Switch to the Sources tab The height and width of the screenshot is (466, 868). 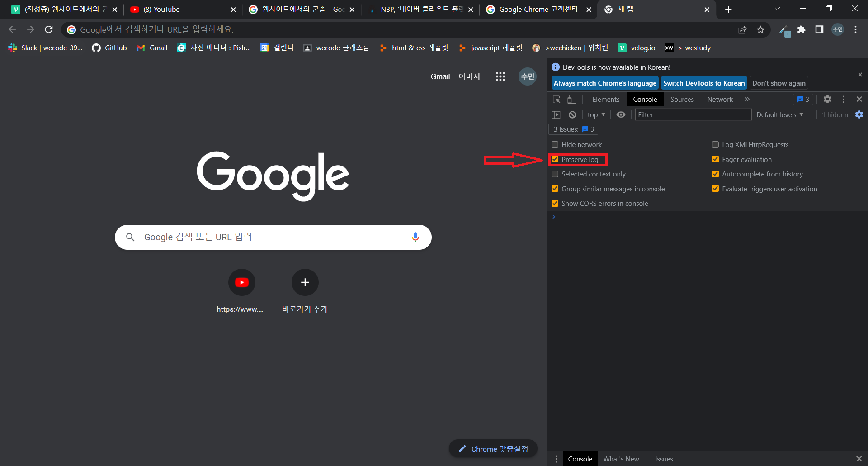682,100
